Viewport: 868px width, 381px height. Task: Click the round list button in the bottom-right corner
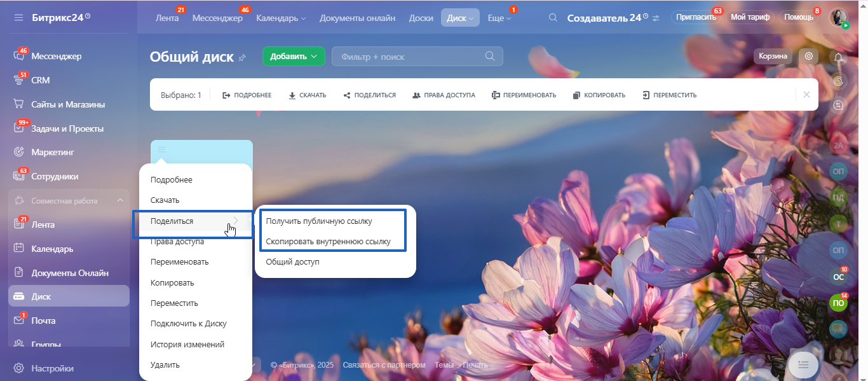(803, 364)
